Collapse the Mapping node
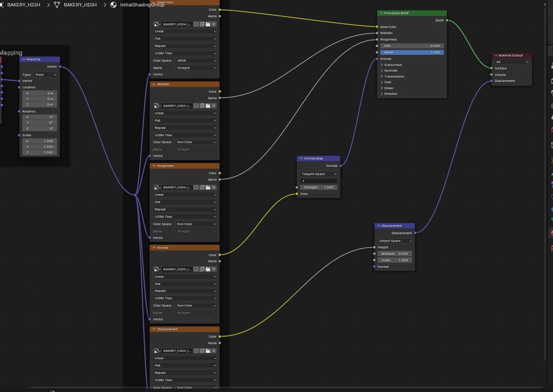 24,60
